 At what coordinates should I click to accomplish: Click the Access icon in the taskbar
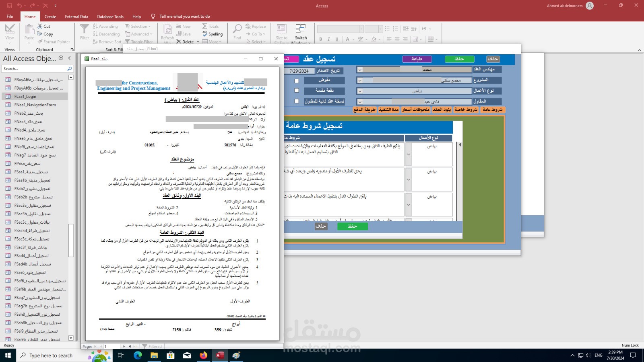pyautogui.click(x=220, y=355)
